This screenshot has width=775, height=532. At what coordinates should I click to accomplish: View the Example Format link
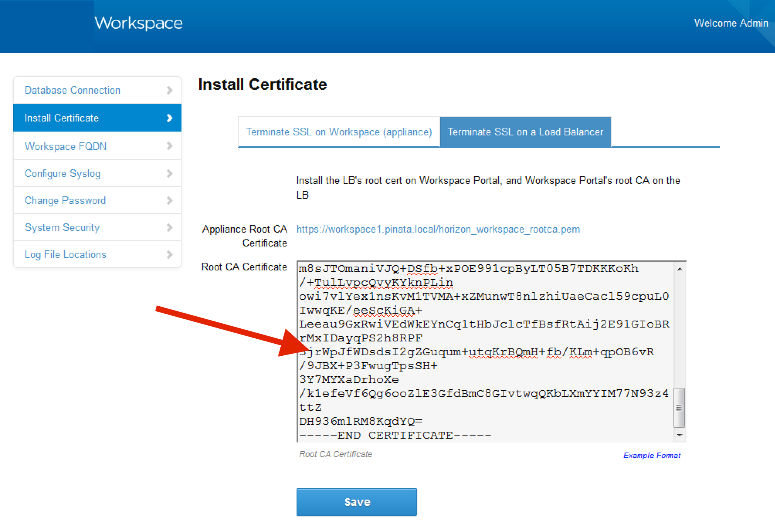(651, 455)
